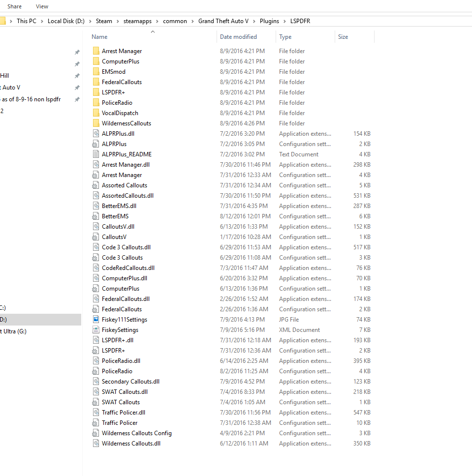
Task: Sort by the Size column header
Action: point(343,37)
